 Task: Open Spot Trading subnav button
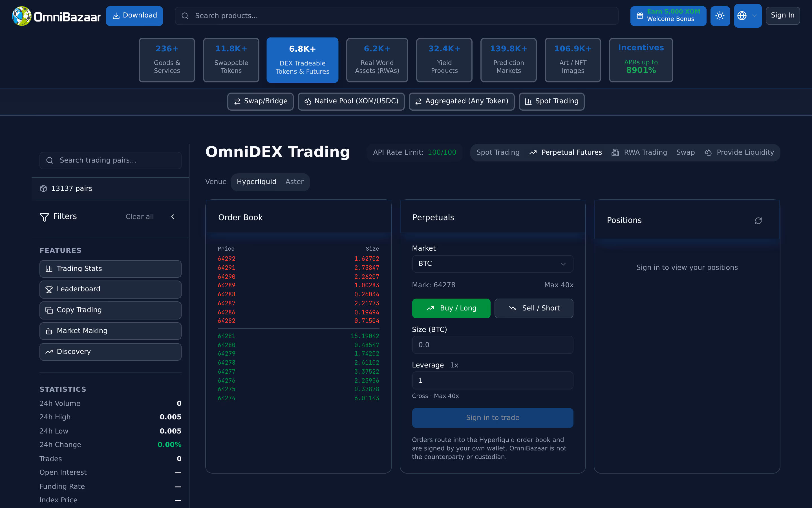551,102
